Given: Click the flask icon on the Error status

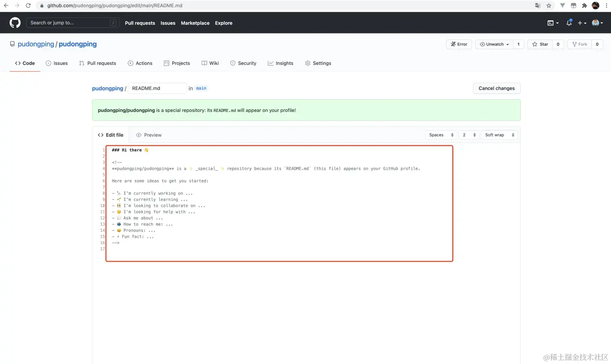Looking at the screenshot, I should (453, 44).
